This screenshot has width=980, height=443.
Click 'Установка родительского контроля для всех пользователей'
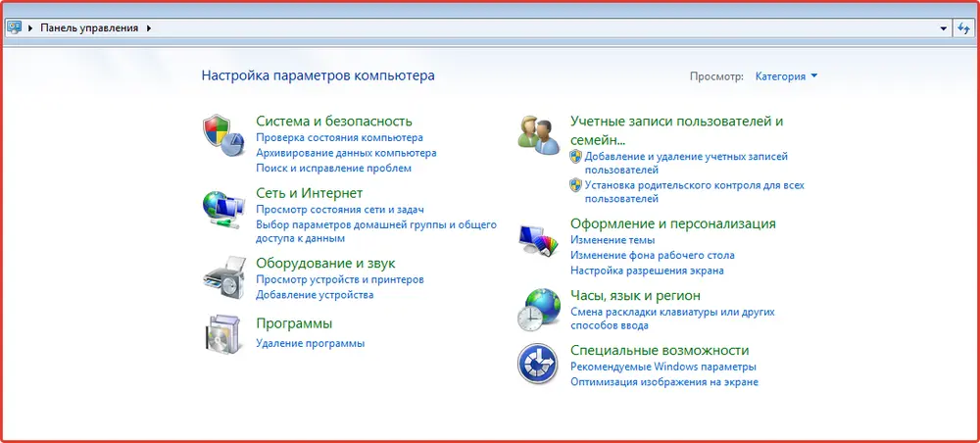tap(695, 192)
